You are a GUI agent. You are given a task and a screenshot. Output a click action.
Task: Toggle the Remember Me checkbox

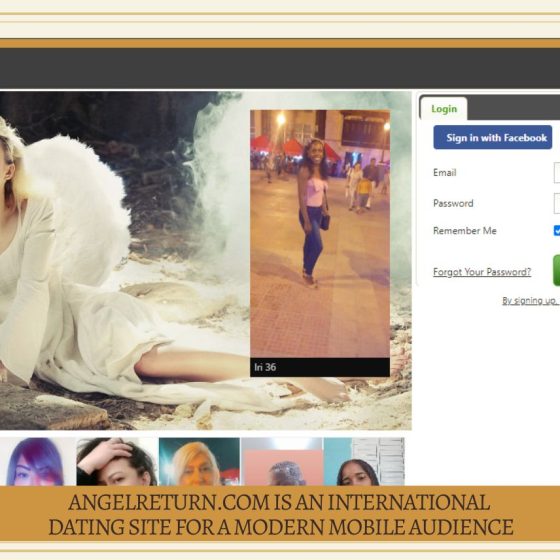click(557, 231)
